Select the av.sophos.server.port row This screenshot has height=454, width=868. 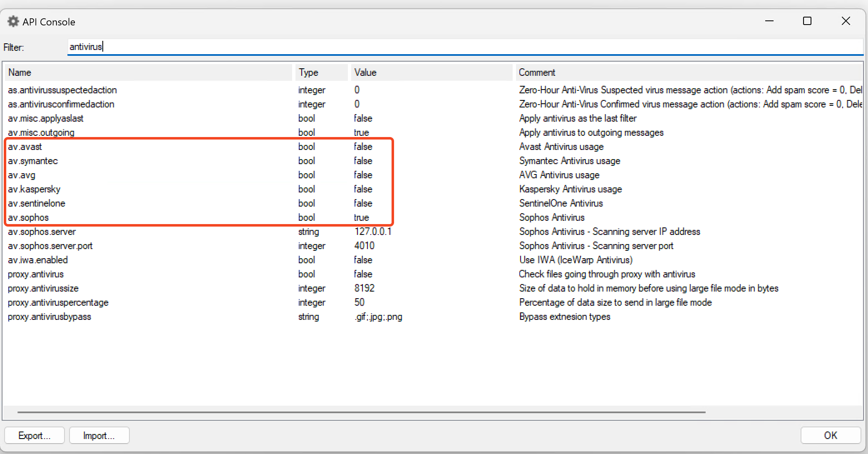(433, 246)
